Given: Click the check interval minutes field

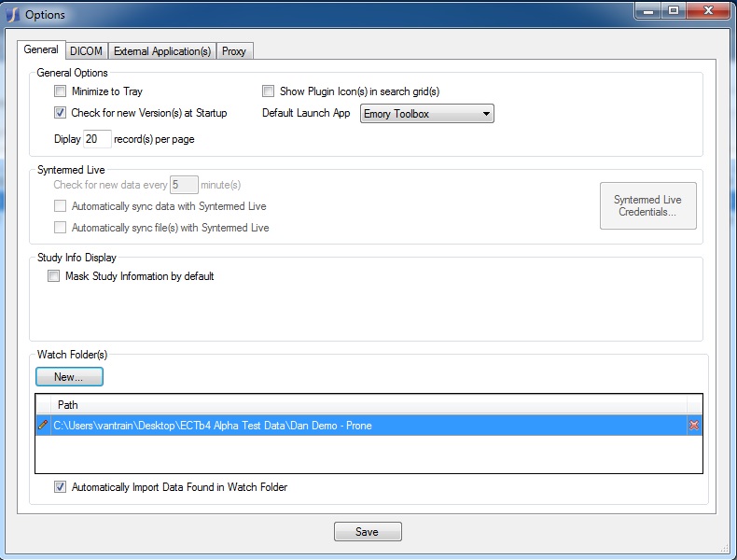Looking at the screenshot, I should (x=184, y=185).
